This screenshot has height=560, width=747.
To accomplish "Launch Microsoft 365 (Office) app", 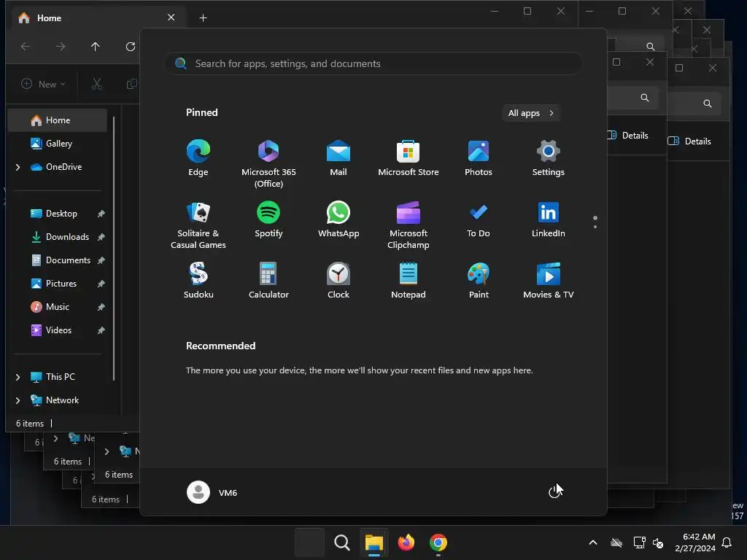I will [268, 164].
